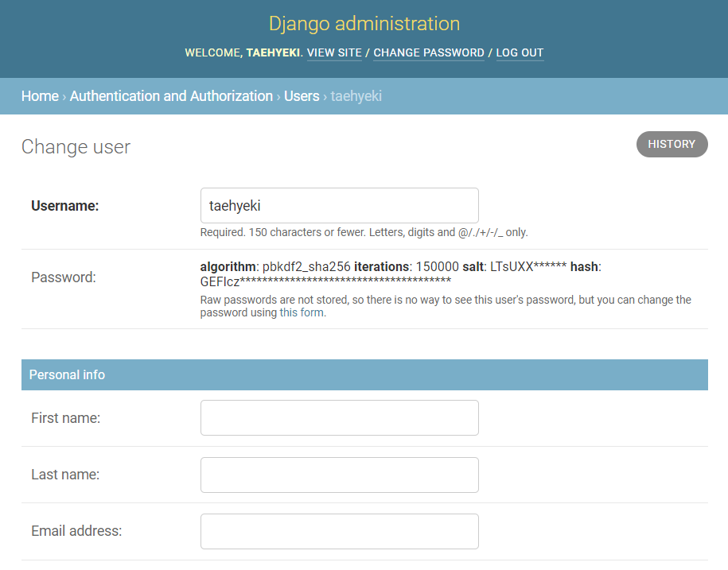Open Authentication and Authorization breadcrumb link
Screen dimensions: 728x570
pyautogui.click(x=170, y=95)
